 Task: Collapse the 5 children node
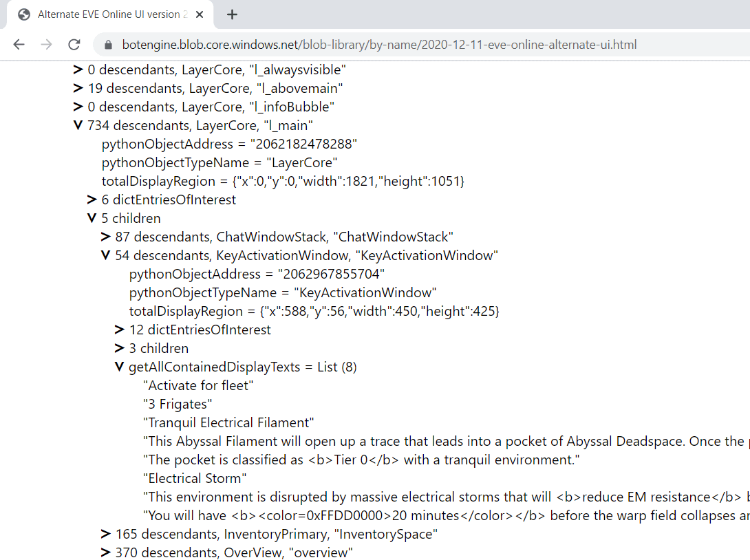pos(92,219)
